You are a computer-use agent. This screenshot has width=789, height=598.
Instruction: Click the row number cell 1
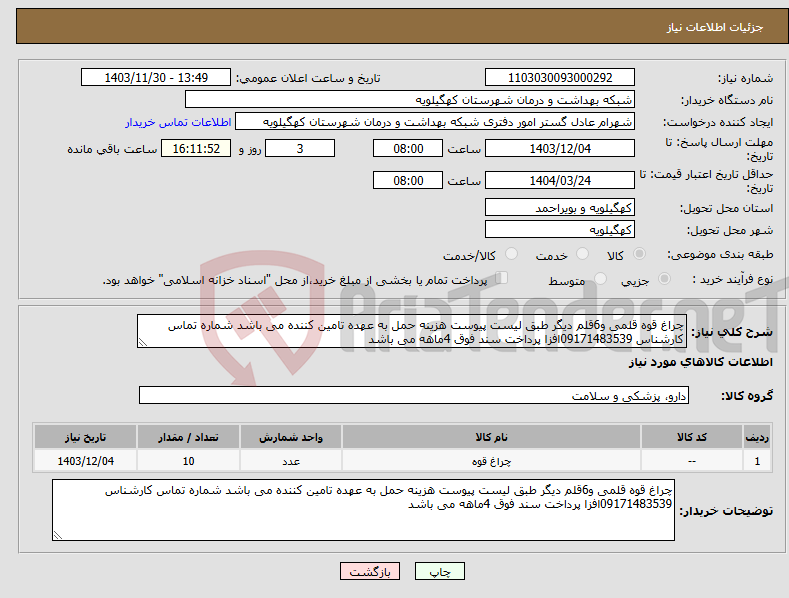pyautogui.click(x=757, y=461)
